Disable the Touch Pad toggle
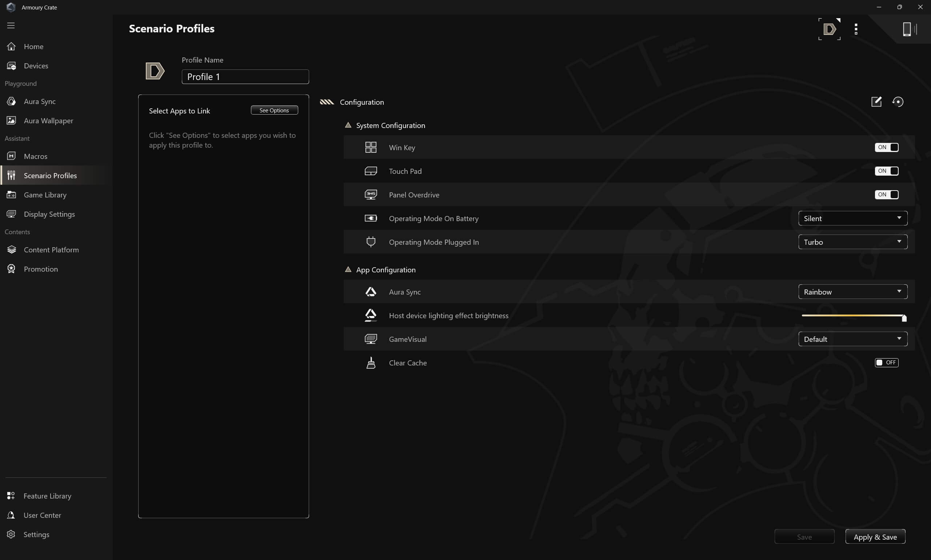Image resolution: width=931 pixels, height=560 pixels. coord(886,171)
